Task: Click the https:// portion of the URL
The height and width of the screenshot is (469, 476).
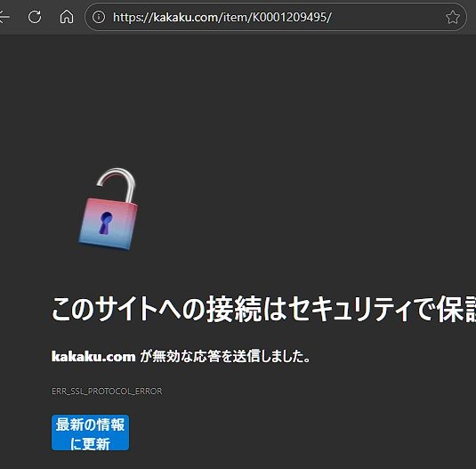Action: [x=133, y=17]
